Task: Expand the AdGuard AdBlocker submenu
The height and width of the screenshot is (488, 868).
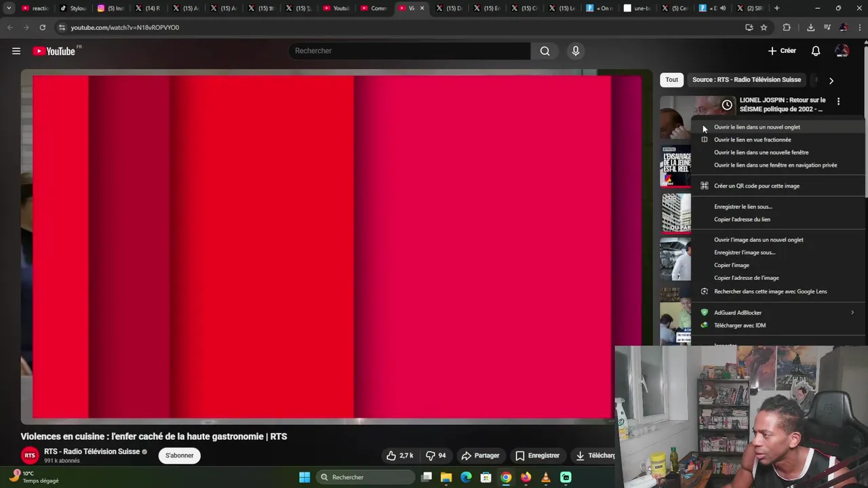Action: 778,312
